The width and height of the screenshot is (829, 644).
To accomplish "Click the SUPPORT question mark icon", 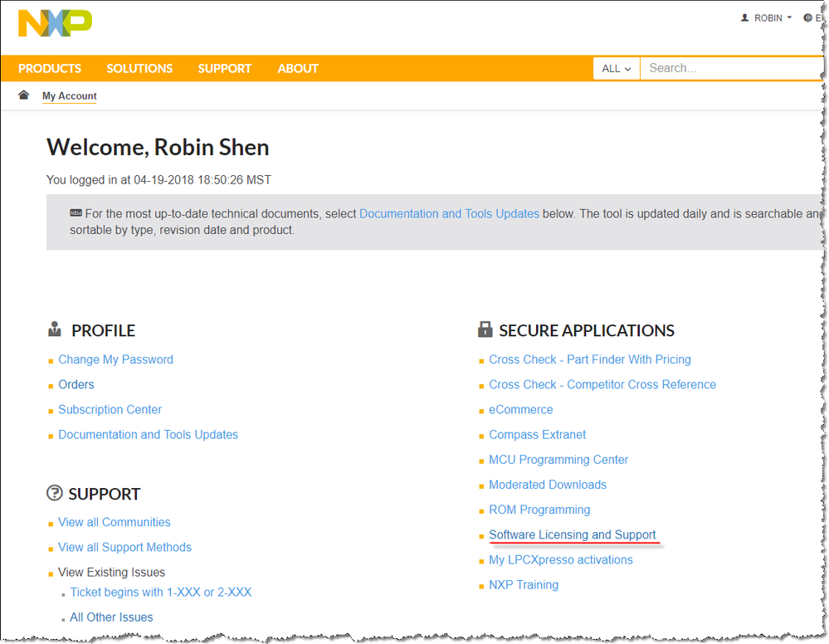I will tap(55, 493).
